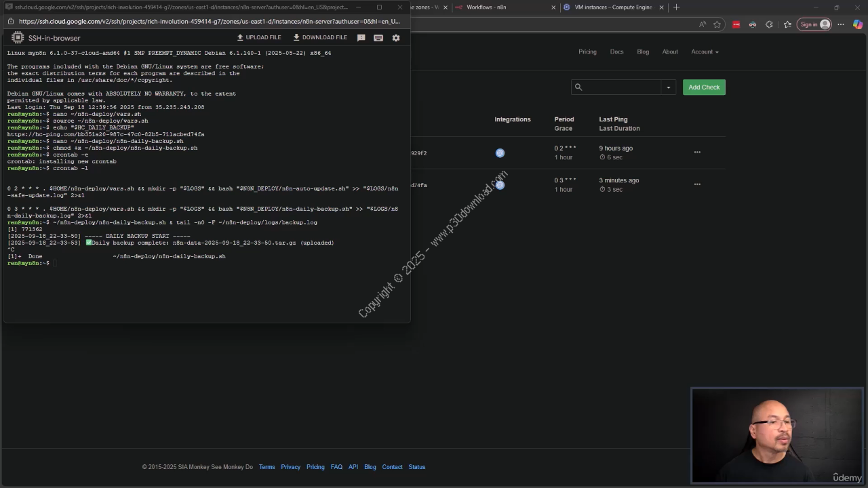Open the Docs link in the navigation
The image size is (868, 488).
pos(616,52)
